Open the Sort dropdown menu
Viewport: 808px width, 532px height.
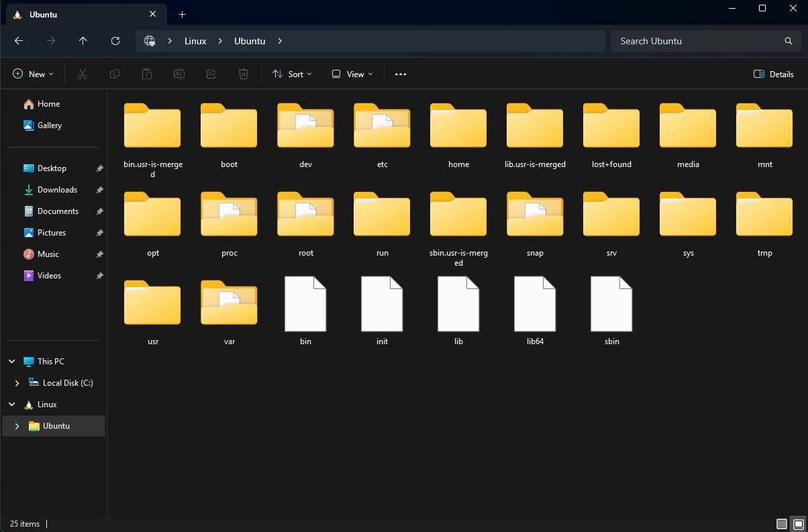(292, 74)
